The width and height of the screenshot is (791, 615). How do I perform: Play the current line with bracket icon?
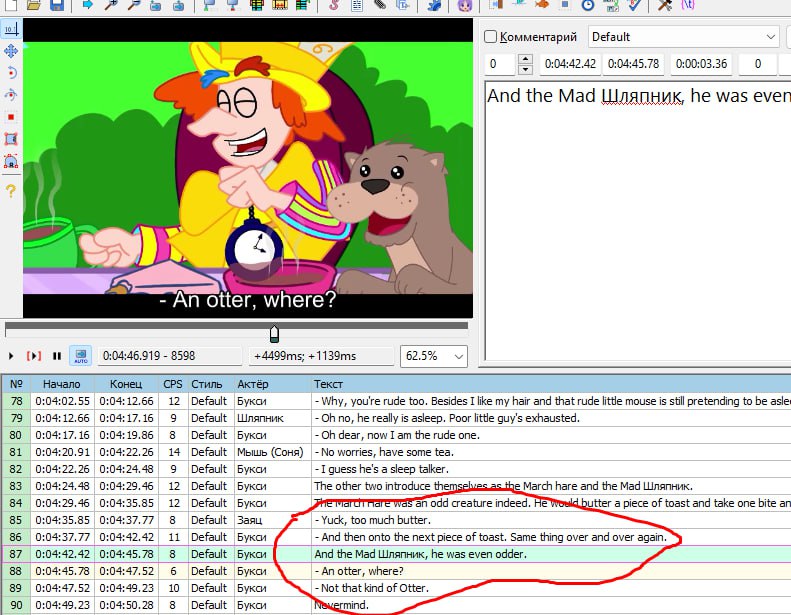[x=34, y=356]
